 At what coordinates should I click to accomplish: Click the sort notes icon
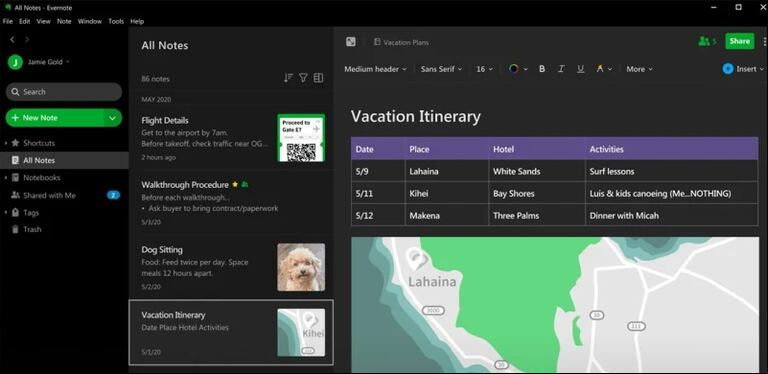pos(288,78)
